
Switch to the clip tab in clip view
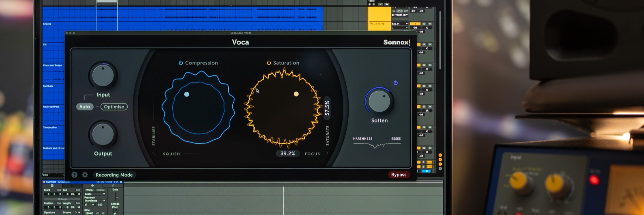[52, 186]
